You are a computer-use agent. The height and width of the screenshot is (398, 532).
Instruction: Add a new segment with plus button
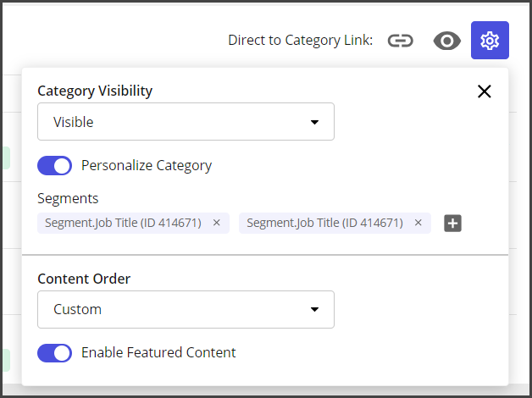452,223
